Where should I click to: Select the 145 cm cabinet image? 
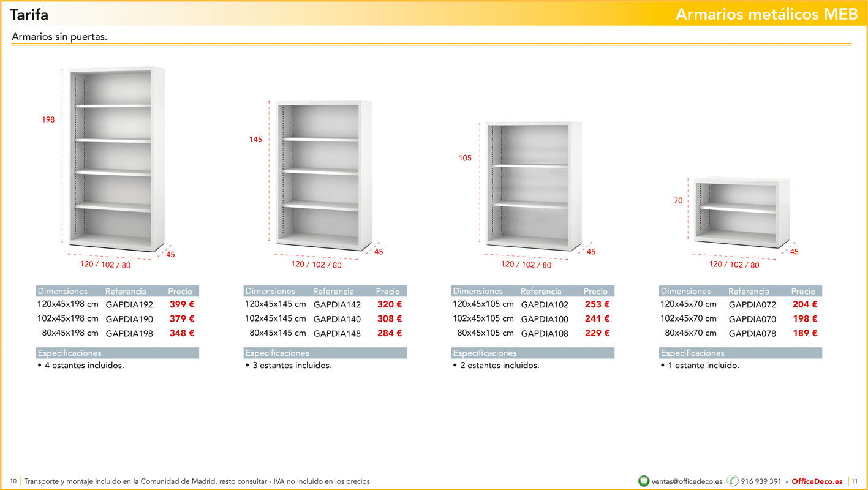323,176
